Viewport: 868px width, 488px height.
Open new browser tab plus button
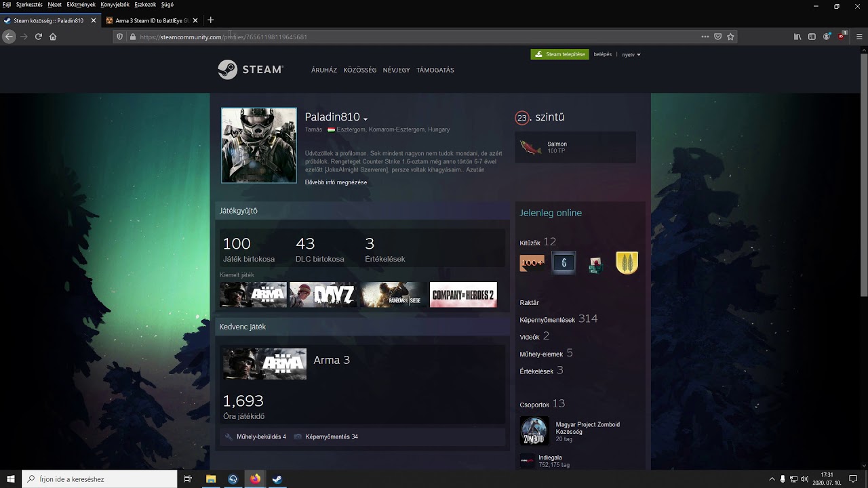[210, 20]
